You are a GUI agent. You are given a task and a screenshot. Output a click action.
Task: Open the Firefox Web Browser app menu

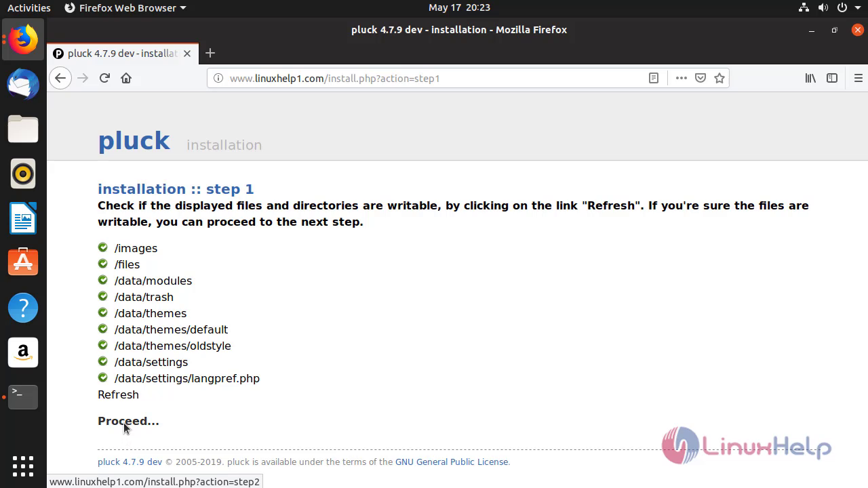[x=125, y=8]
